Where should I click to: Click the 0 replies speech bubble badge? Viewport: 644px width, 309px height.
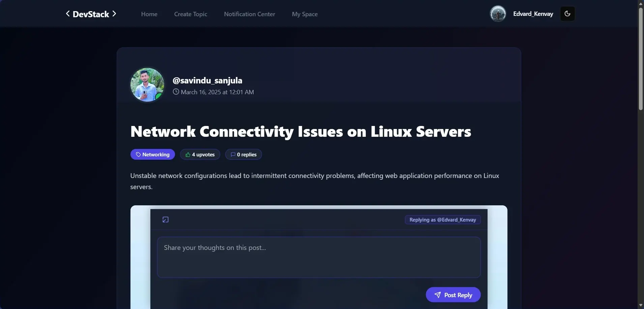pos(243,154)
